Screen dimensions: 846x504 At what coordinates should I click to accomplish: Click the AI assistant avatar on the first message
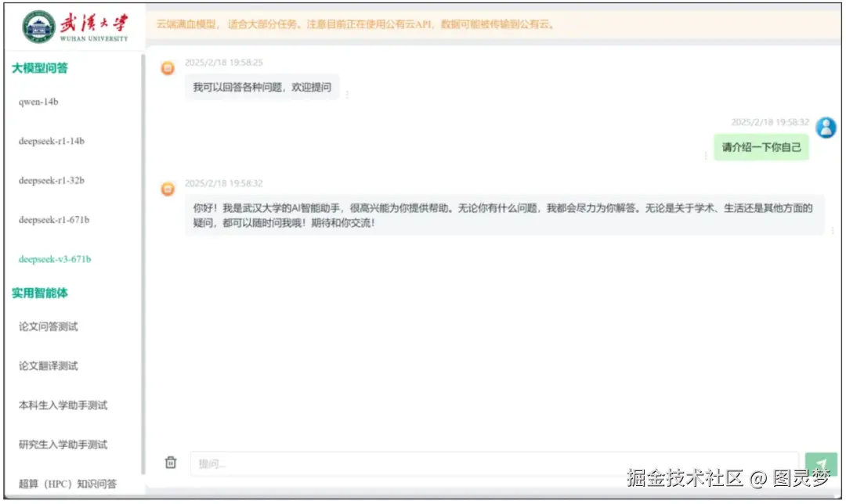[167, 68]
